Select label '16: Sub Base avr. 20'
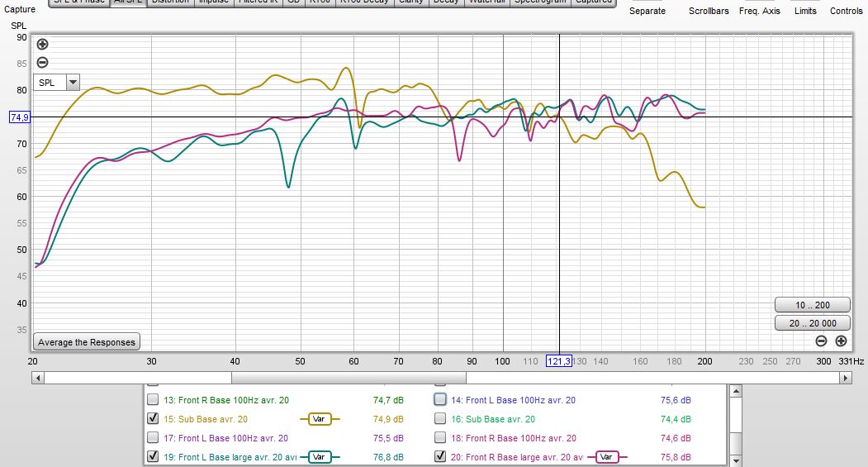Viewport: 868px width, 467px height. click(493, 419)
